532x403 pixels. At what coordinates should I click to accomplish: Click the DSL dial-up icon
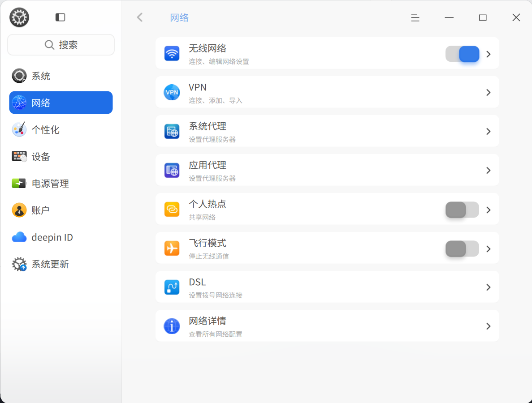pos(172,287)
